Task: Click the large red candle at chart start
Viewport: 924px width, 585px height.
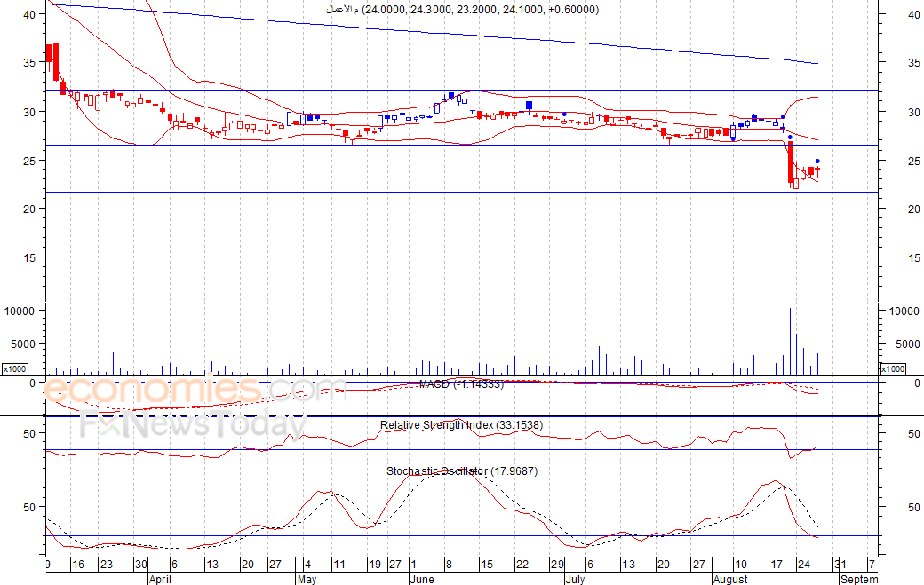Action: (x=56, y=62)
